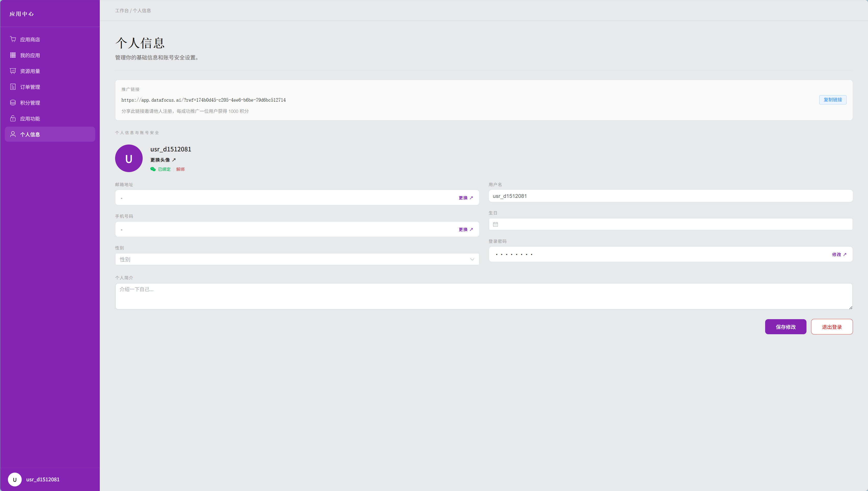Click the grid icon beside 我的应用
Image resolution: width=868 pixels, height=491 pixels.
[13, 55]
